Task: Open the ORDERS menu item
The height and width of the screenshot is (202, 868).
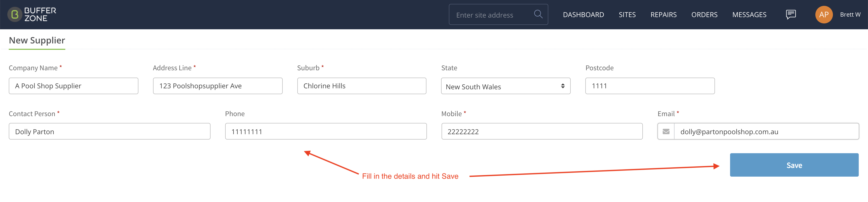Action: coord(704,15)
